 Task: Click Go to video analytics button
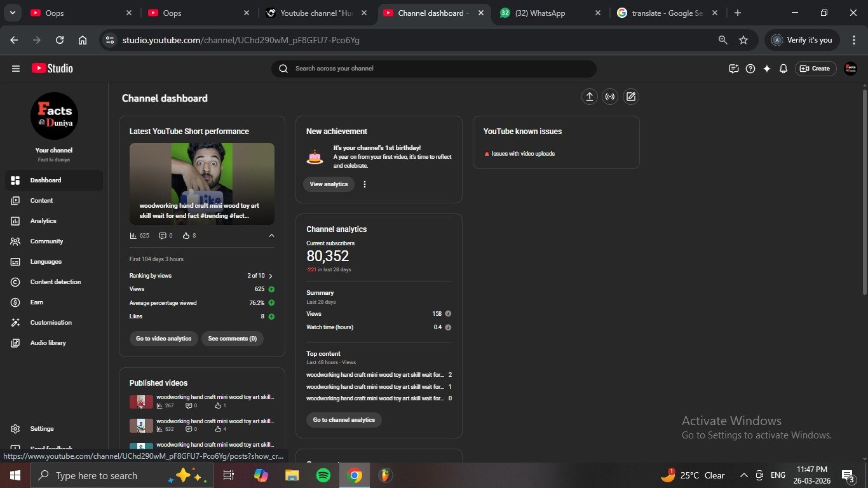pyautogui.click(x=163, y=339)
